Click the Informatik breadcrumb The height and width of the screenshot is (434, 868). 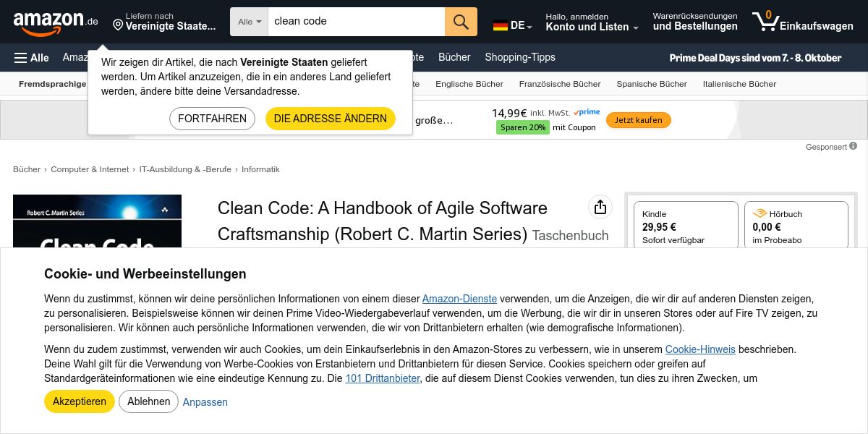point(260,169)
